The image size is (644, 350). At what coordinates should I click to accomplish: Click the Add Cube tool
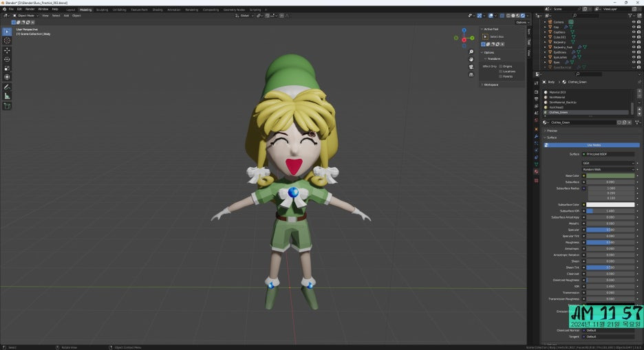(x=7, y=106)
